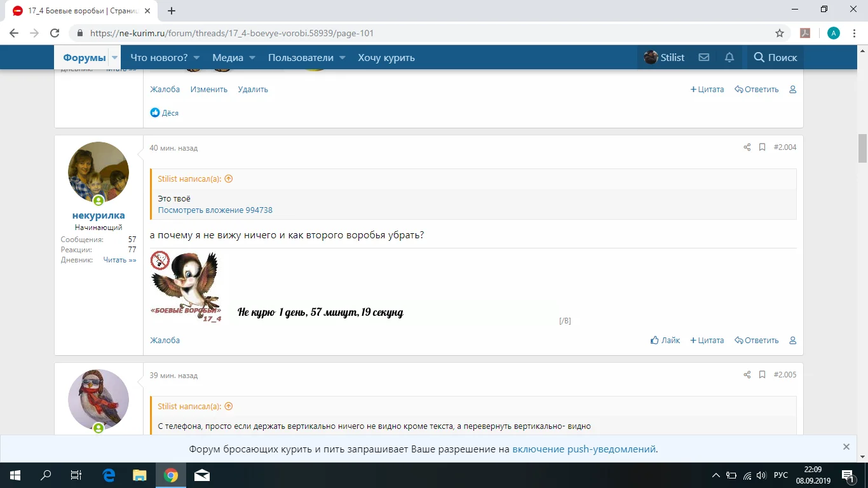Expand the Пользователи dropdown arrow
This screenshot has width=868, height=488.
[x=342, y=57]
